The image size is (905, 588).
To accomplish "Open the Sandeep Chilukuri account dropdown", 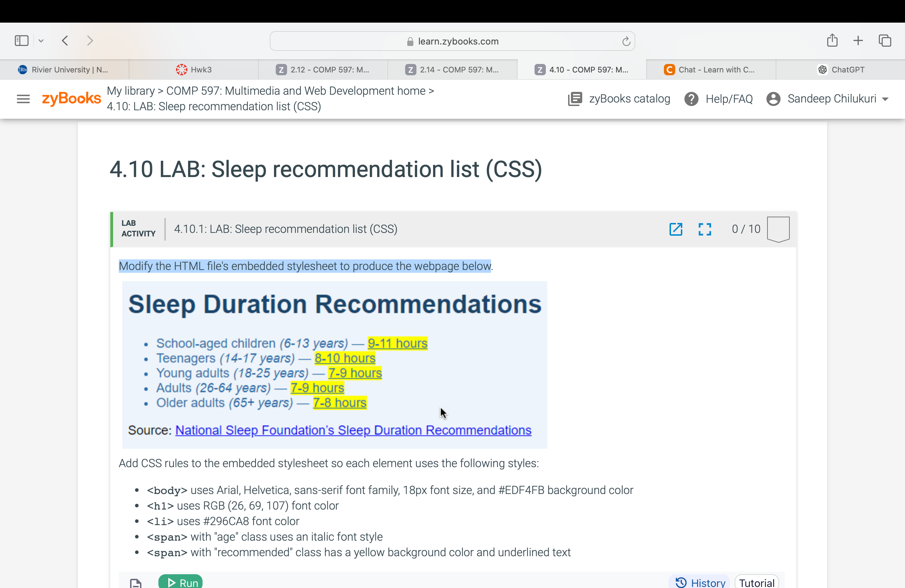I will (829, 99).
